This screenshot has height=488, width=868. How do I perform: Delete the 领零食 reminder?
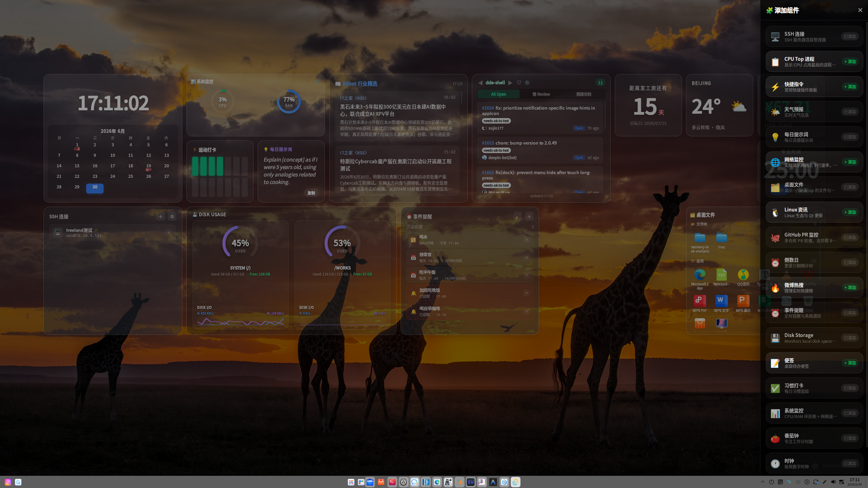pos(527,257)
